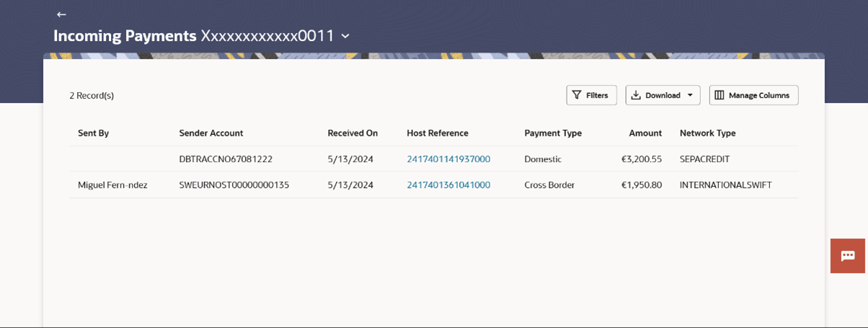
Task: Expand the Download caret arrow
Action: pyautogui.click(x=690, y=95)
